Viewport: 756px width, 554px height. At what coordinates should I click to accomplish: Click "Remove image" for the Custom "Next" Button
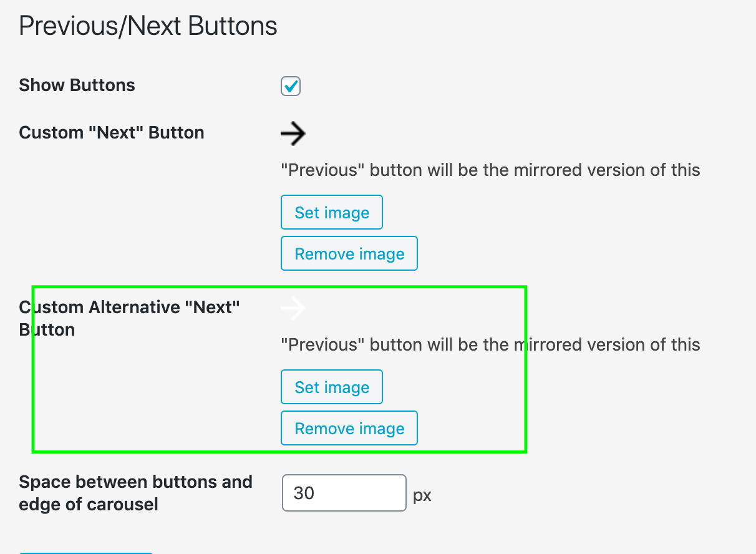tap(349, 253)
